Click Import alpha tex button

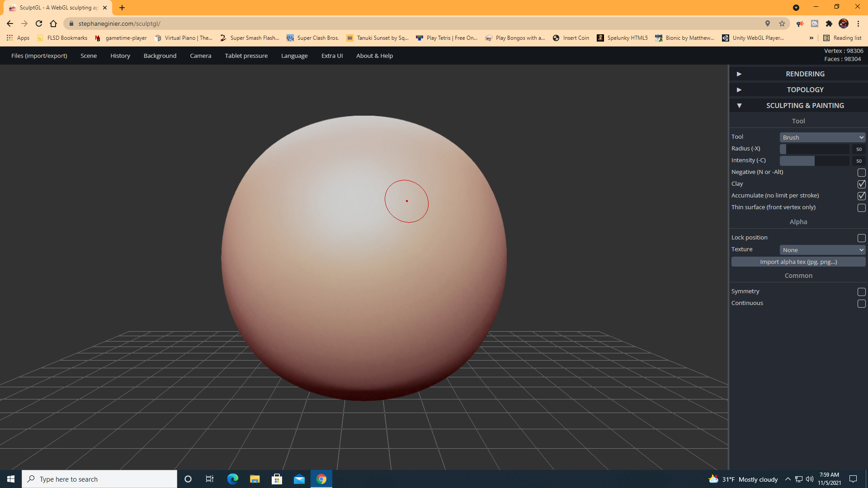798,262
